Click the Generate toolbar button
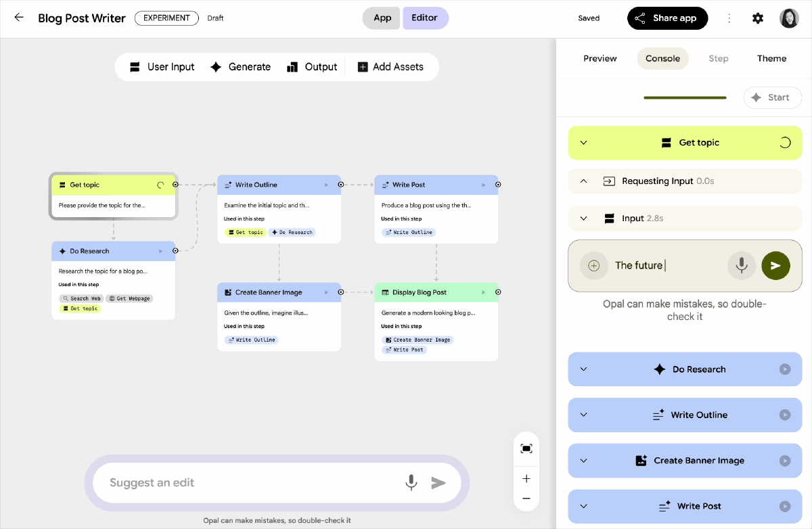 [x=240, y=67]
